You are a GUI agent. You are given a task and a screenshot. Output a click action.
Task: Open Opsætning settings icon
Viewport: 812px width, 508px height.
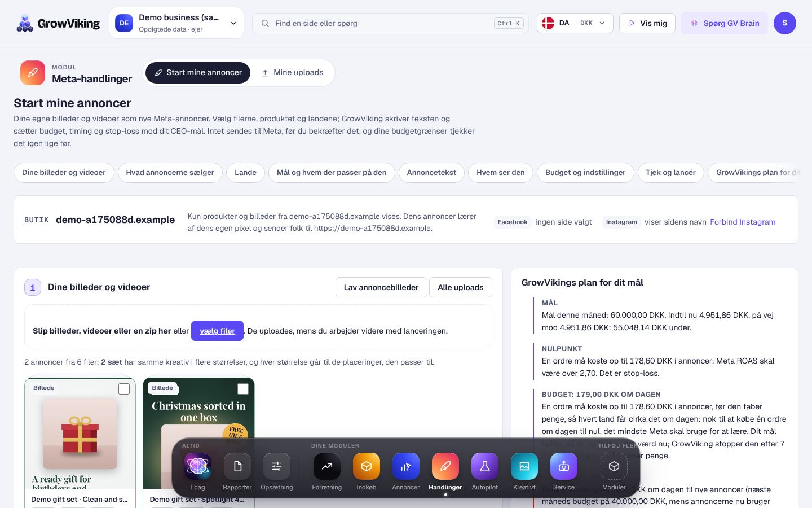277,466
